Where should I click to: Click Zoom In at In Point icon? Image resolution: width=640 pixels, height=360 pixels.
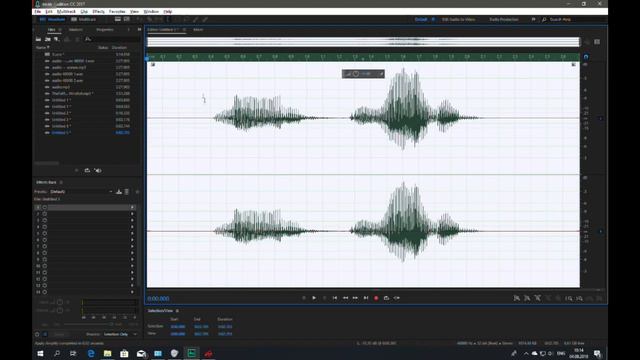coord(569,298)
